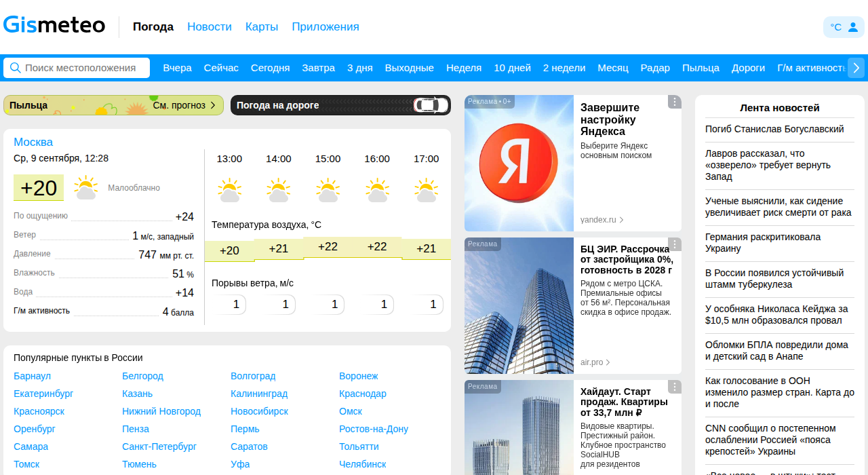Switch to the Выходные forecast tab

click(x=410, y=68)
